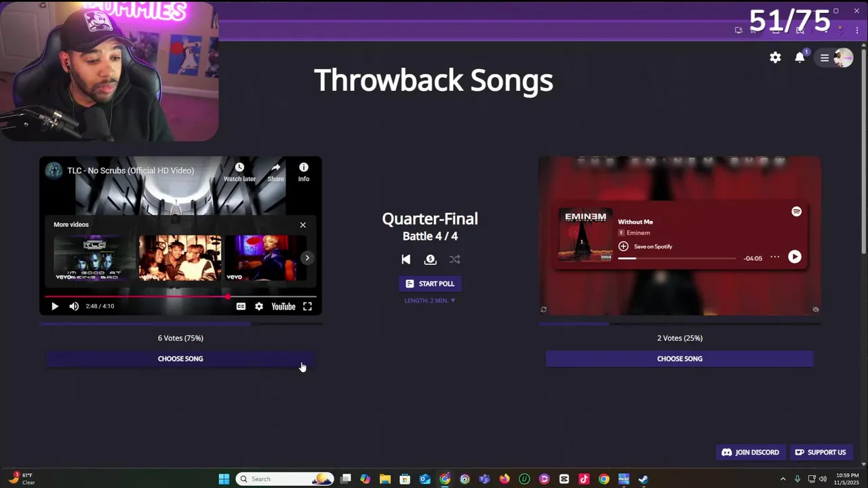Show next More videos suggestions
Screen dimensions: 868x488
[x=307, y=258]
